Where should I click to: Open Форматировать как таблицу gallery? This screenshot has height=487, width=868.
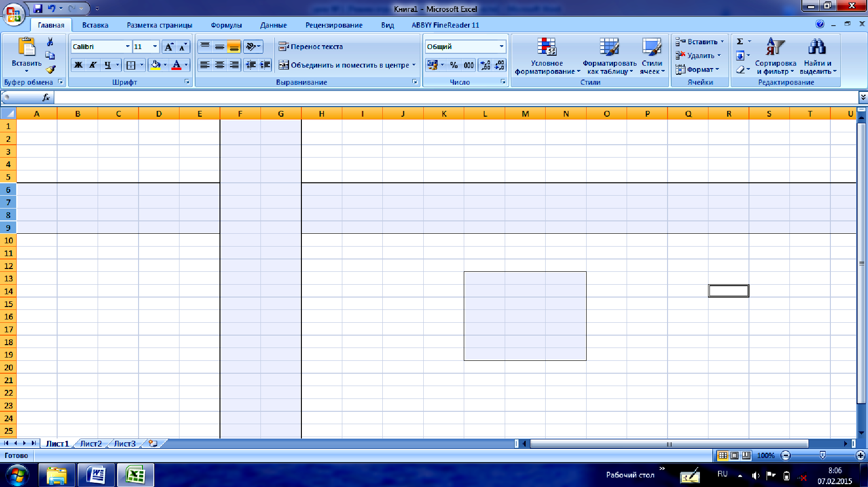tap(609, 56)
